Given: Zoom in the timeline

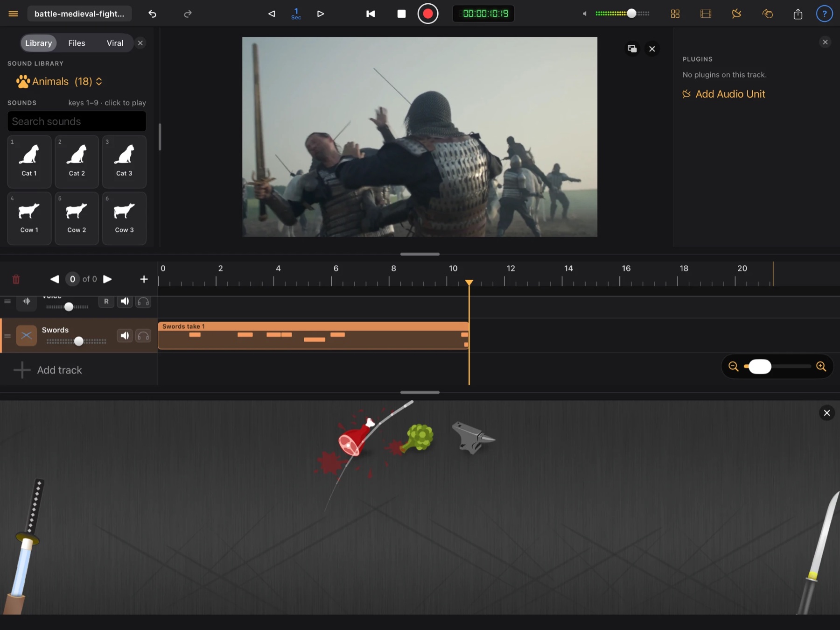Looking at the screenshot, I should coord(821,367).
